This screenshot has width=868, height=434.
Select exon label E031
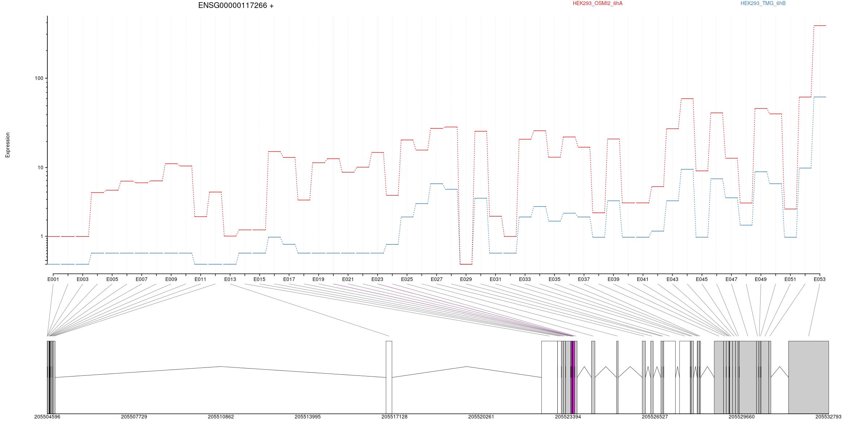pos(495,279)
